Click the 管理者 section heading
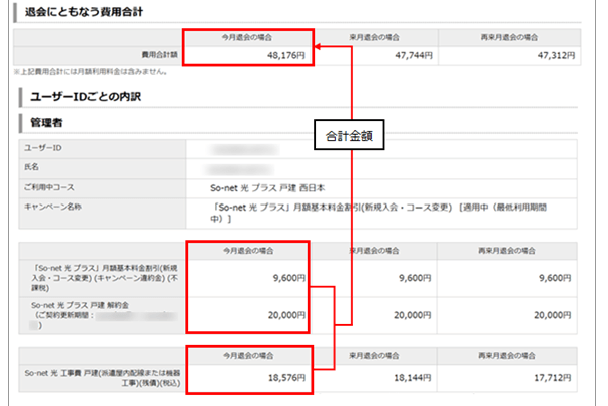608x406 pixels. coord(47,124)
